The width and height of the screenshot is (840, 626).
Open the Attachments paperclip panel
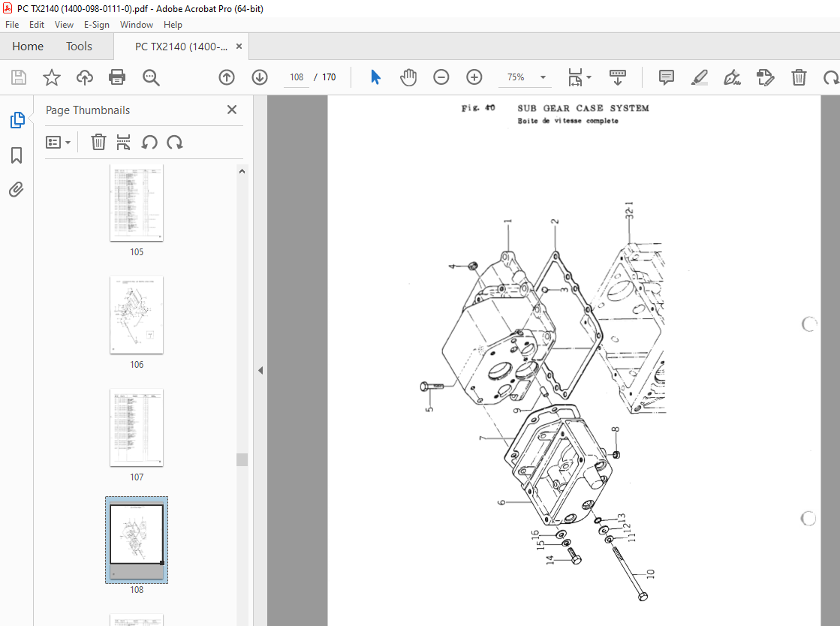(x=16, y=190)
